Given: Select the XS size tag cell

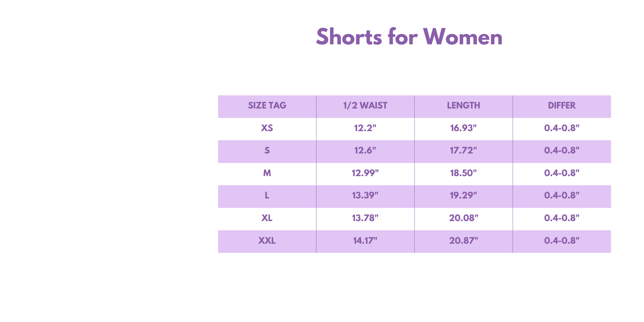Looking at the screenshot, I should [x=267, y=128].
